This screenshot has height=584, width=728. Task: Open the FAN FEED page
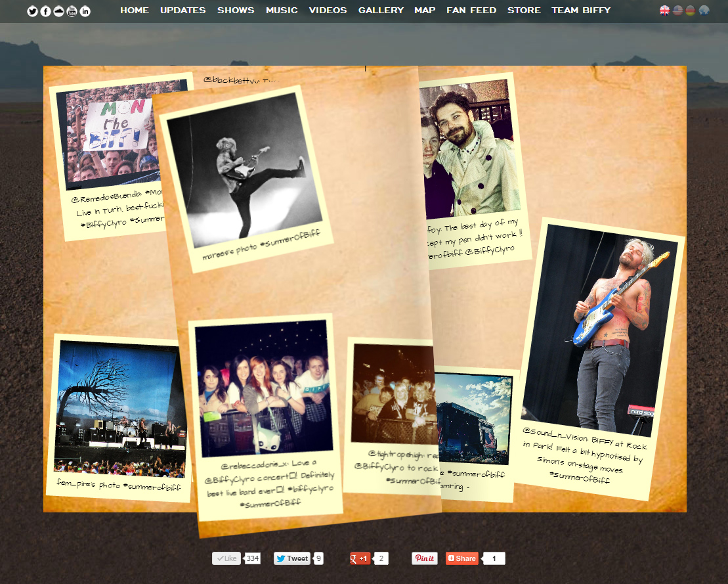point(471,11)
